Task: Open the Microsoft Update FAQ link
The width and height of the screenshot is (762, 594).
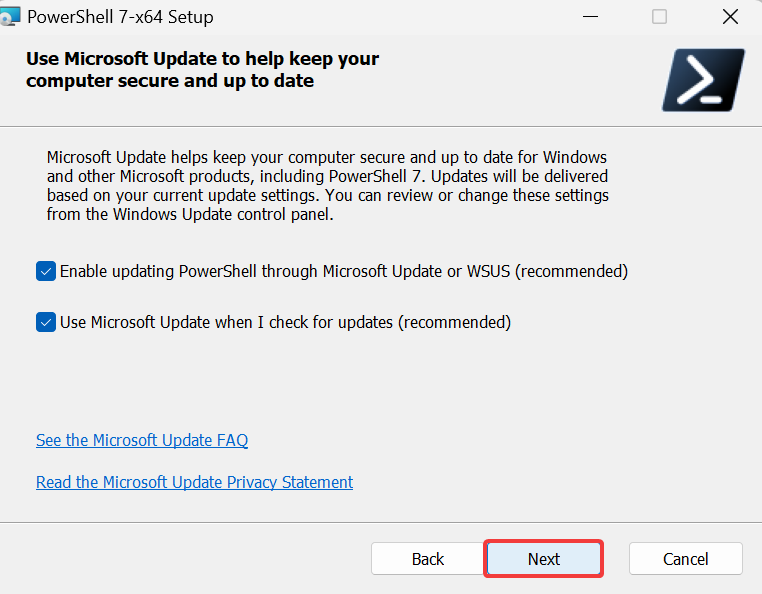Action: point(142,440)
